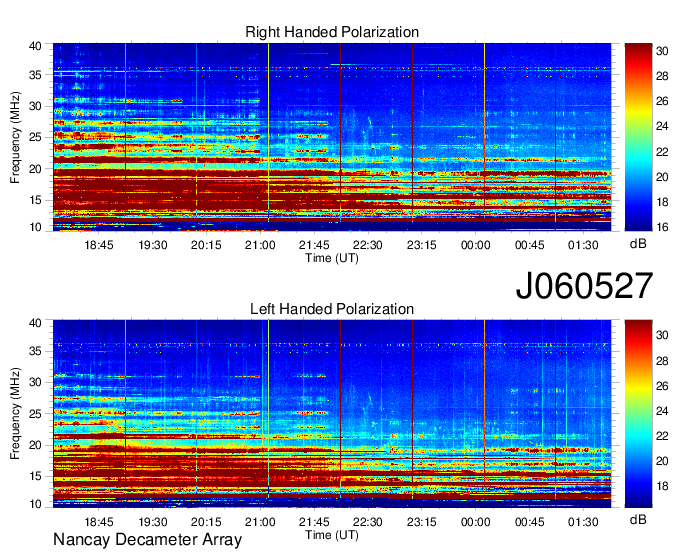Click the Right Handed Polarization color bar
The height and width of the screenshot is (552, 680).
coord(638,137)
